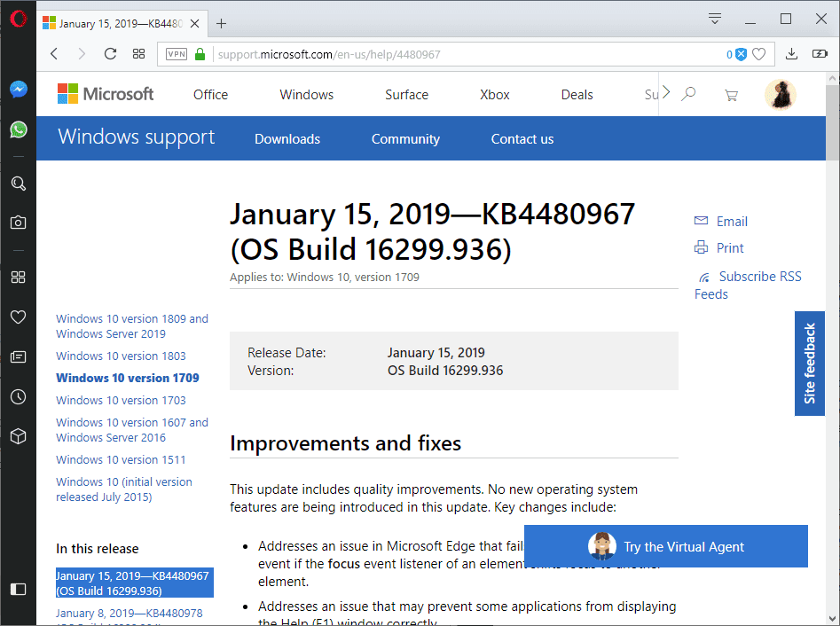Take a snapshot with camera icon
Screen dimensions: 840x626
pyautogui.click(x=19, y=223)
